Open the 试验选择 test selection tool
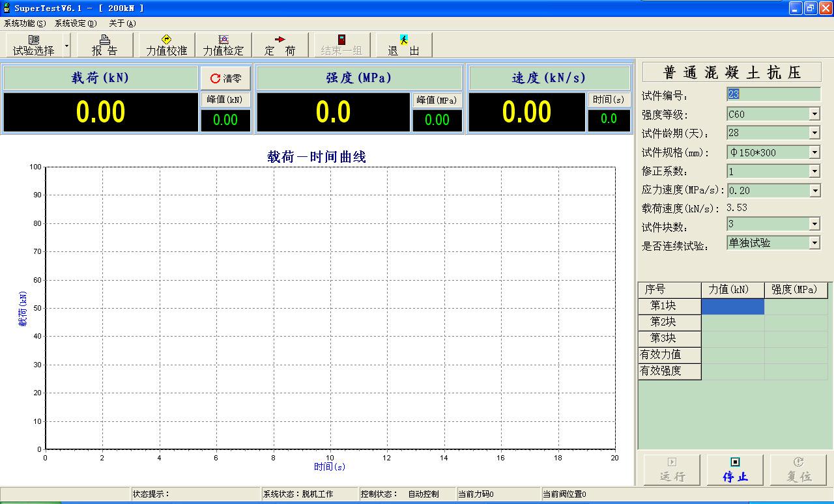 click(x=34, y=45)
